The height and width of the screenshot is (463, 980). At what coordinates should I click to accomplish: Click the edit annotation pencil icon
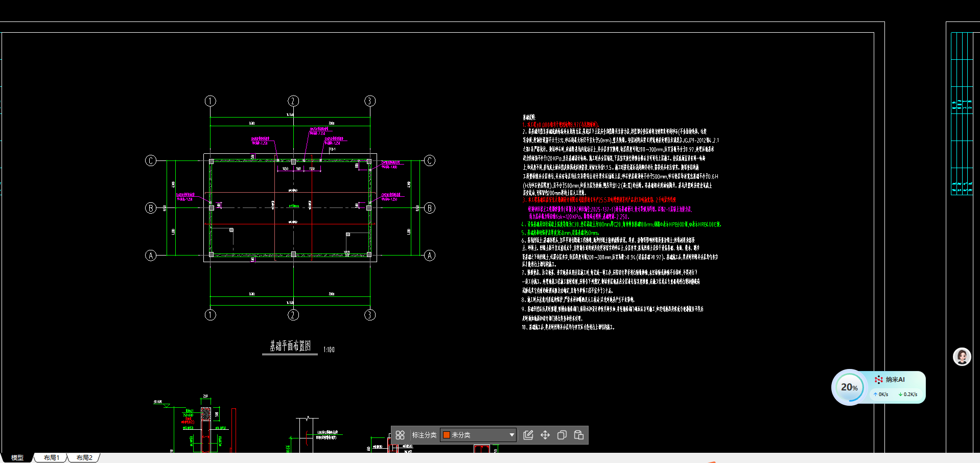pyautogui.click(x=528, y=435)
